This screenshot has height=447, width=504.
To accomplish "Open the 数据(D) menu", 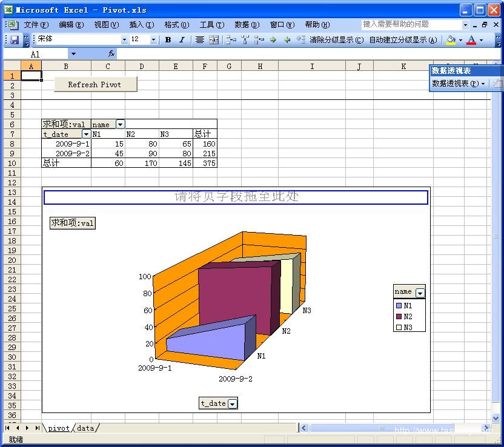I will pos(247,25).
